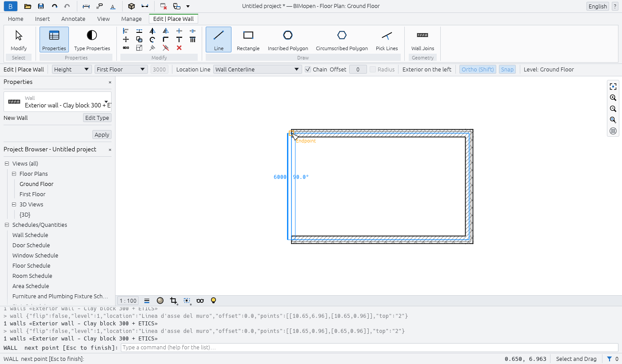The image size is (622, 364).
Task: Open a project with the folder icon
Action: click(x=28, y=6)
